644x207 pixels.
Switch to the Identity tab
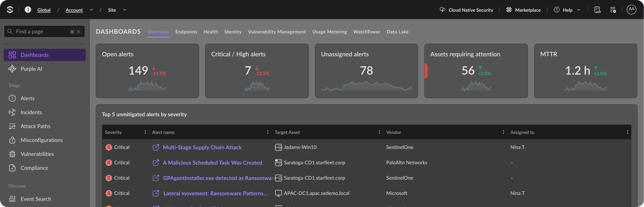[233, 32]
